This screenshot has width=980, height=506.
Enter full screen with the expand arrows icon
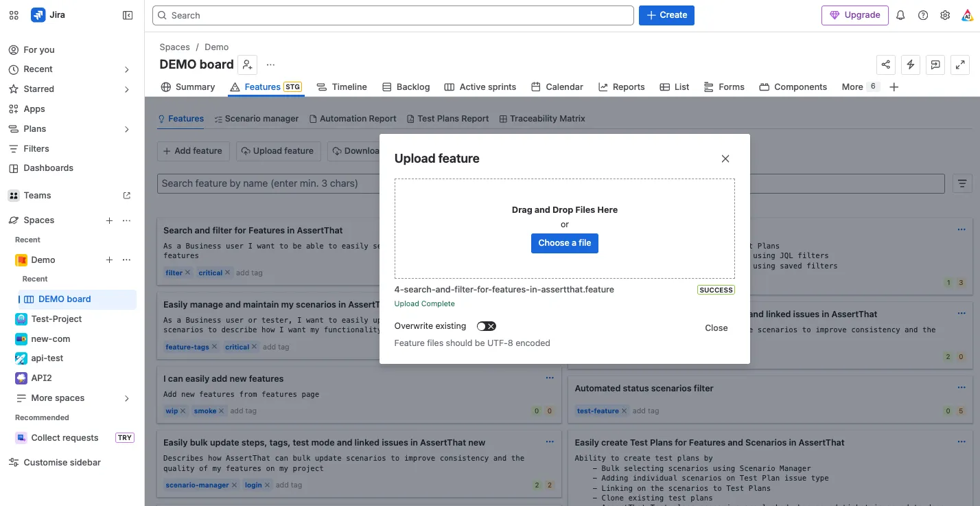pyautogui.click(x=960, y=65)
